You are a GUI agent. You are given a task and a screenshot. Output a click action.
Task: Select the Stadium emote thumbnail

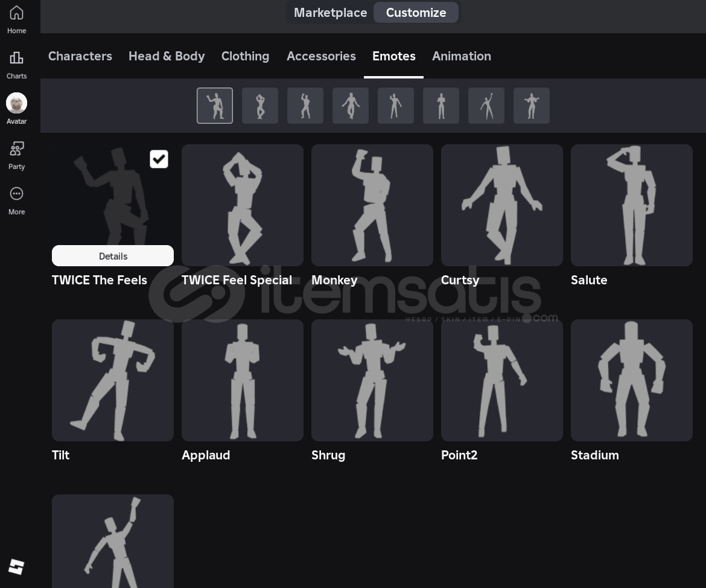tap(631, 380)
